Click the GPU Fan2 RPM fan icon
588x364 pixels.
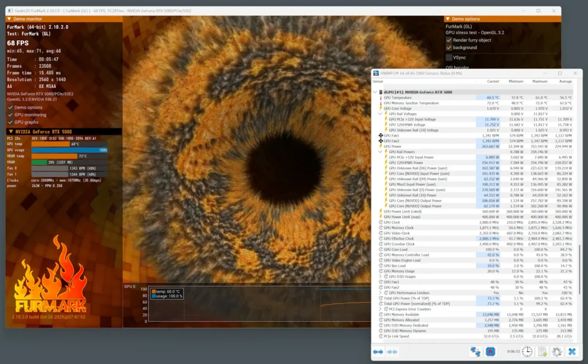tap(381, 141)
